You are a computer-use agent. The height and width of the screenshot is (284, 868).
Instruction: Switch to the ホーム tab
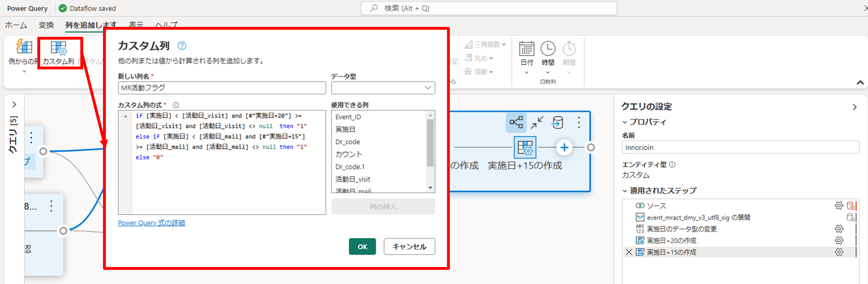tap(16, 25)
